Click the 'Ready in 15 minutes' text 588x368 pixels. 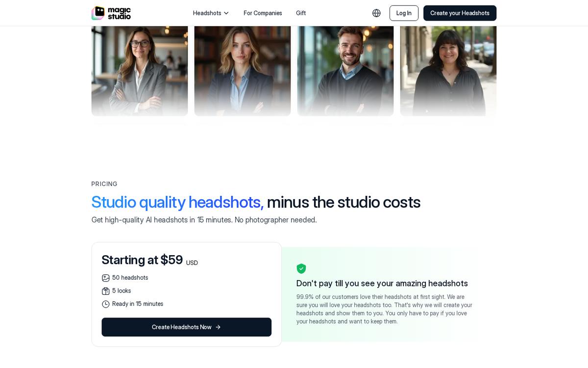(x=138, y=304)
